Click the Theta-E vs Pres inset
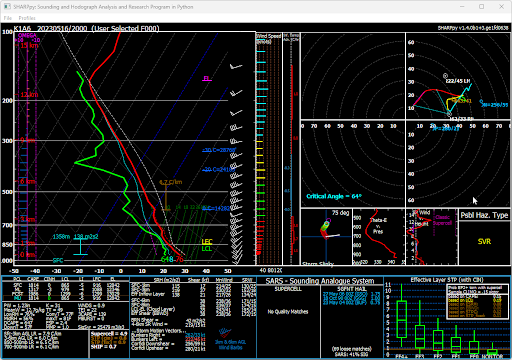The height and width of the screenshot is (360, 512). click(x=379, y=237)
